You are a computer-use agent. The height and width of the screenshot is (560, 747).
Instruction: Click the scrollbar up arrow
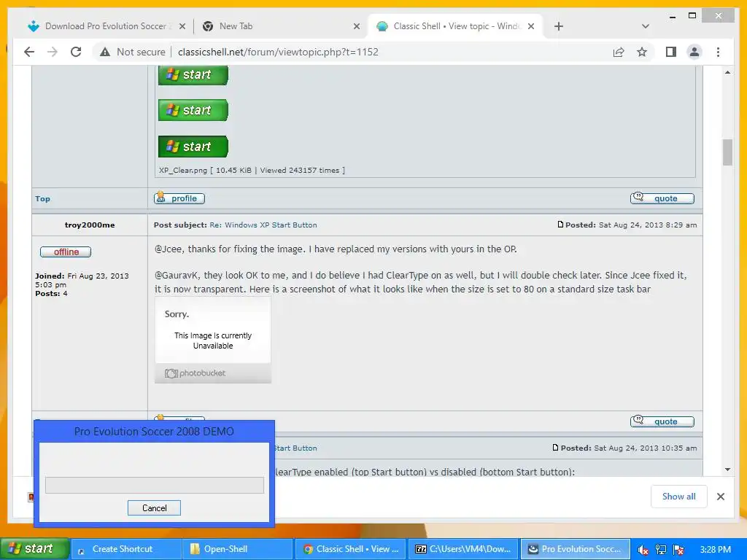pos(727,72)
